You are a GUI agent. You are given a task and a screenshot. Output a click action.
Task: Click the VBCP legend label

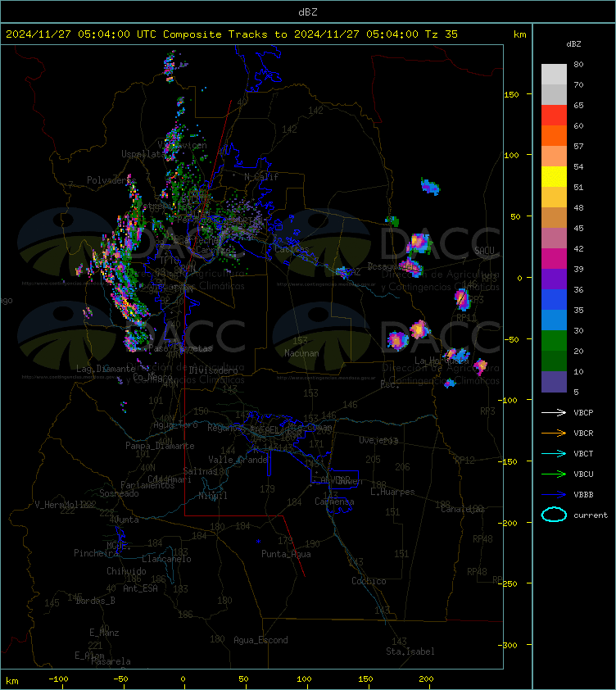pyautogui.click(x=583, y=413)
